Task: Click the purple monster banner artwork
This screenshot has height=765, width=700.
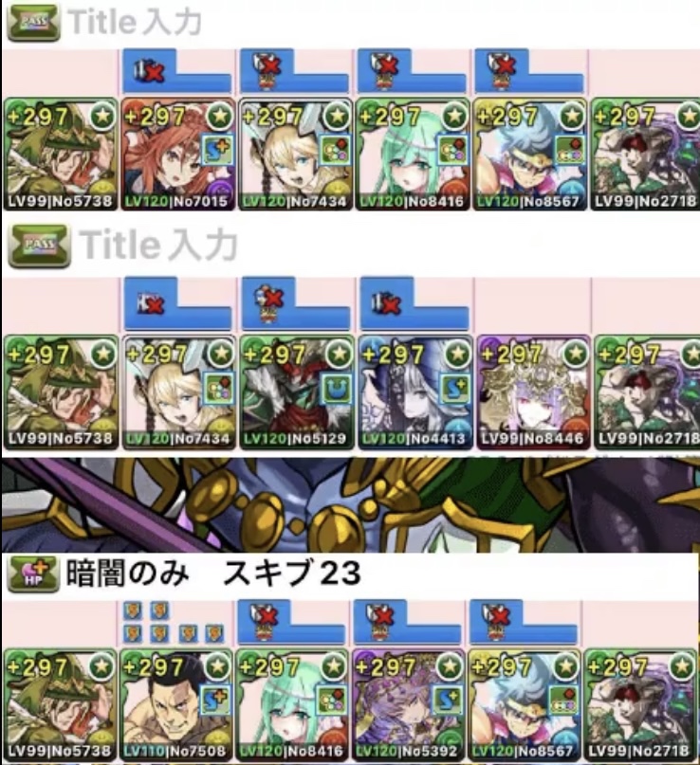Action: pos(350,504)
